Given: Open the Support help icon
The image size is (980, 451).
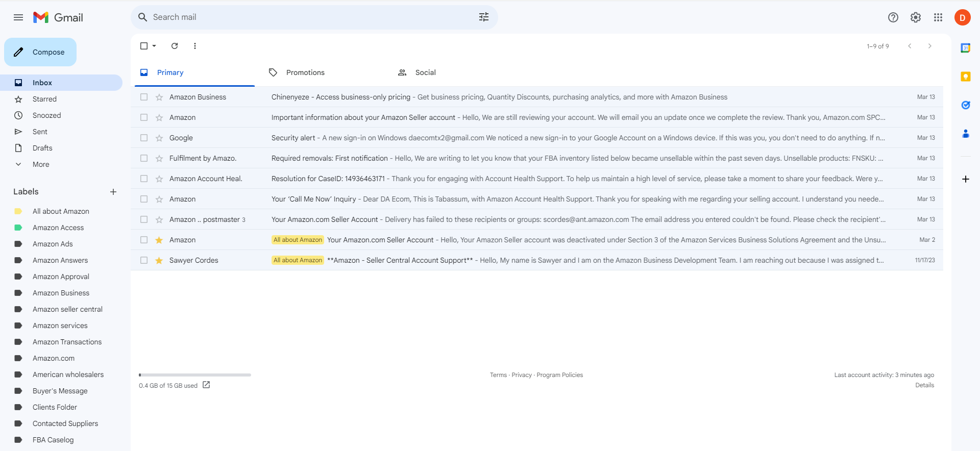Looking at the screenshot, I should click(893, 17).
